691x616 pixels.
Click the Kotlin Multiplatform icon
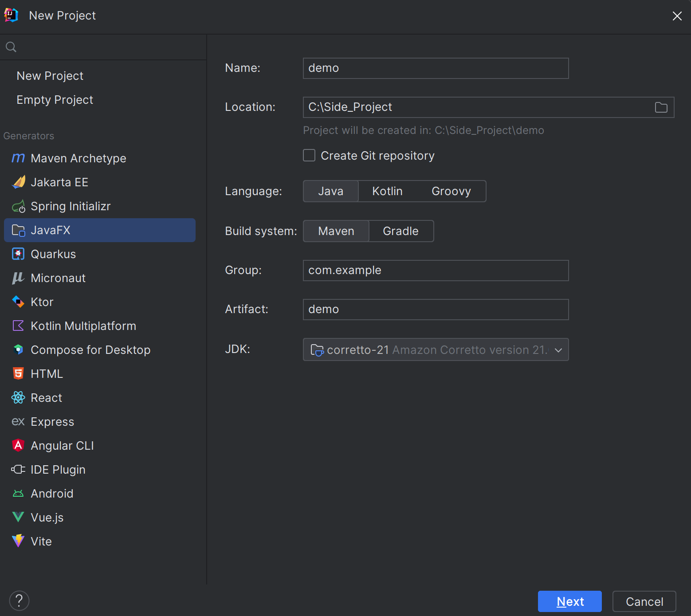(18, 326)
